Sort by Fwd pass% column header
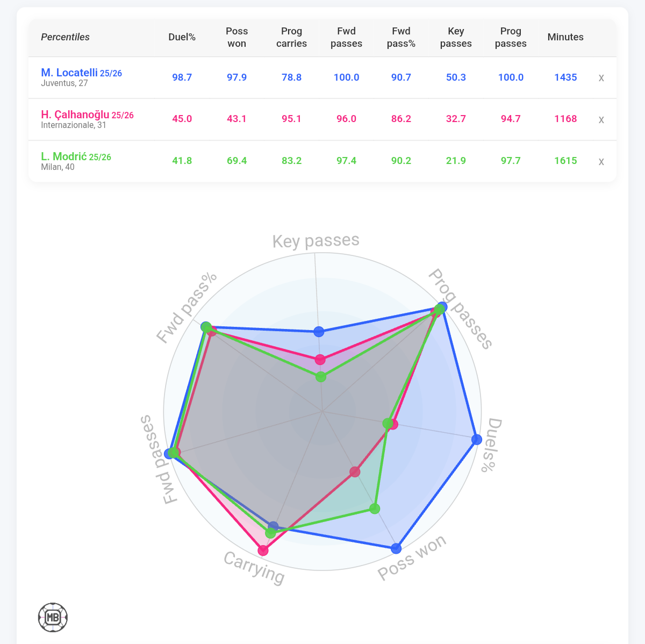This screenshot has height=644, width=645. pyautogui.click(x=402, y=37)
